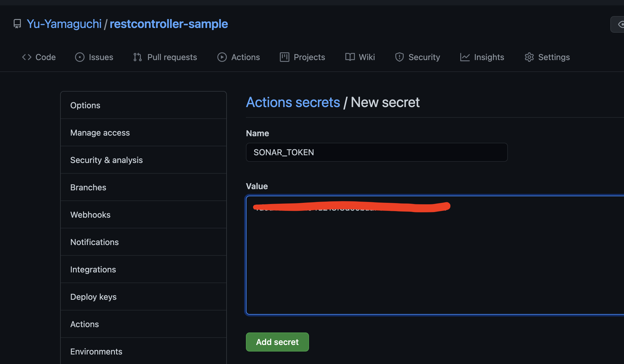Open Insights via the graph icon
This screenshot has width=624, height=364.
click(464, 57)
